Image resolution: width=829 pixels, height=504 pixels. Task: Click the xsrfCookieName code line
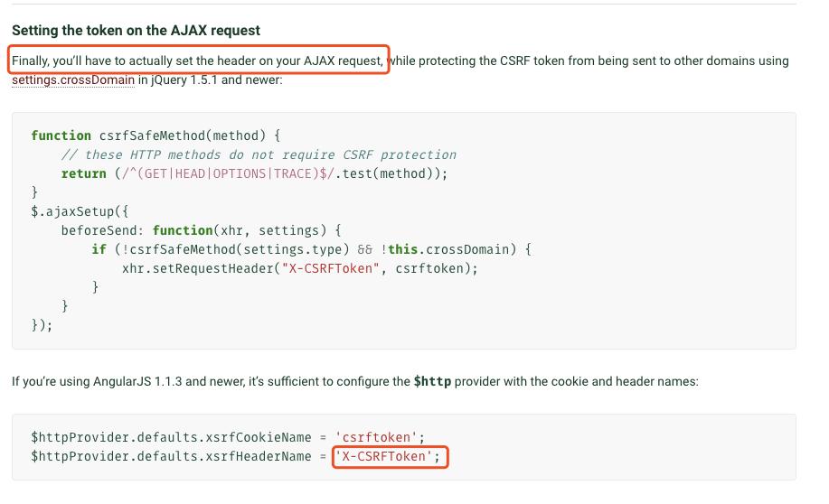pos(228,437)
